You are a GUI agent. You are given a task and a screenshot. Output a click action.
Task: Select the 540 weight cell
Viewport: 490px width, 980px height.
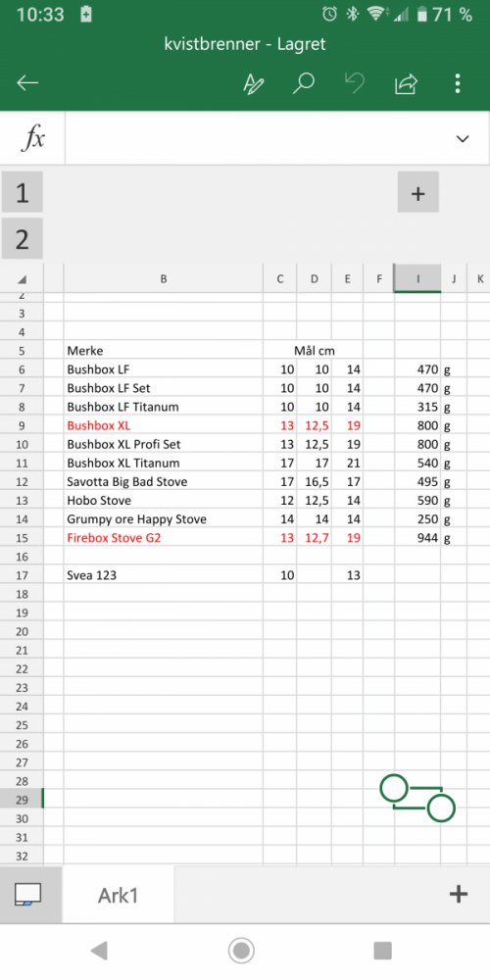coord(417,464)
